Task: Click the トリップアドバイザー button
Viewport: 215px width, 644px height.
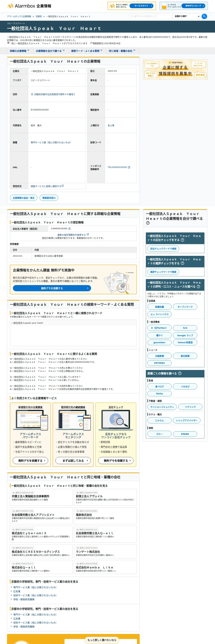Action: [187, 420]
